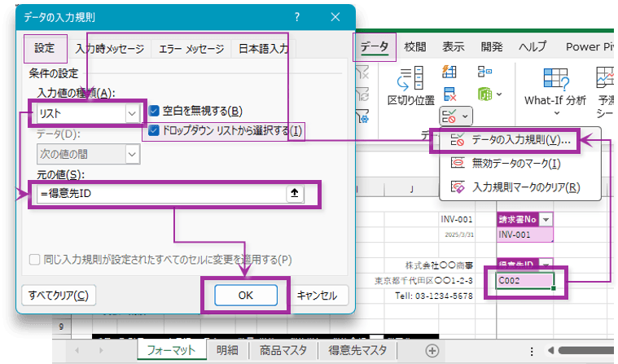Add a new sheet with plus icon
Viewport: 618px width, 364px height.
coord(432,351)
